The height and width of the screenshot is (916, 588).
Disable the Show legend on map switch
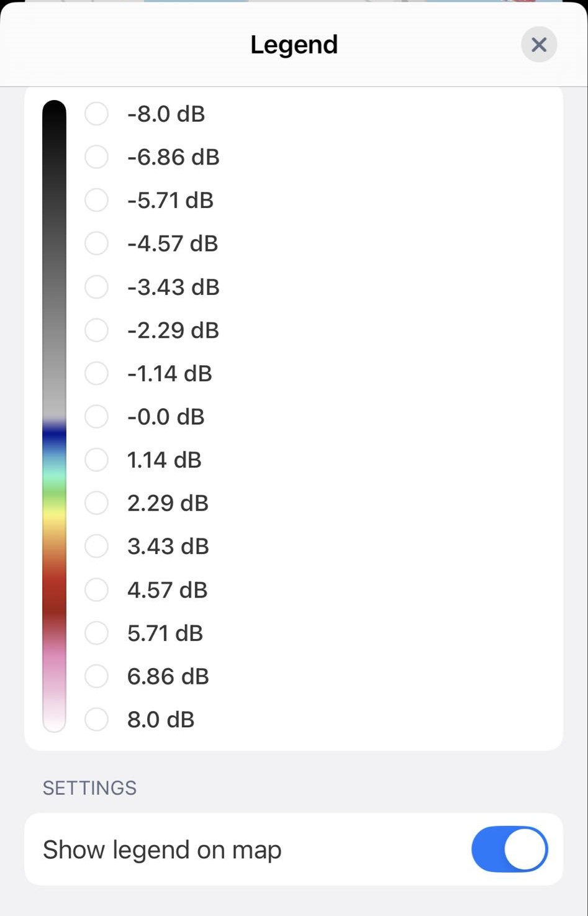pyautogui.click(x=510, y=849)
